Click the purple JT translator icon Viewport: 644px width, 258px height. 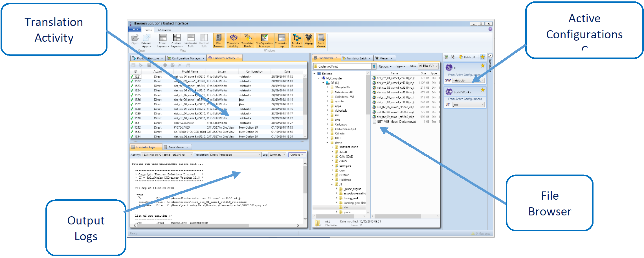449,67
